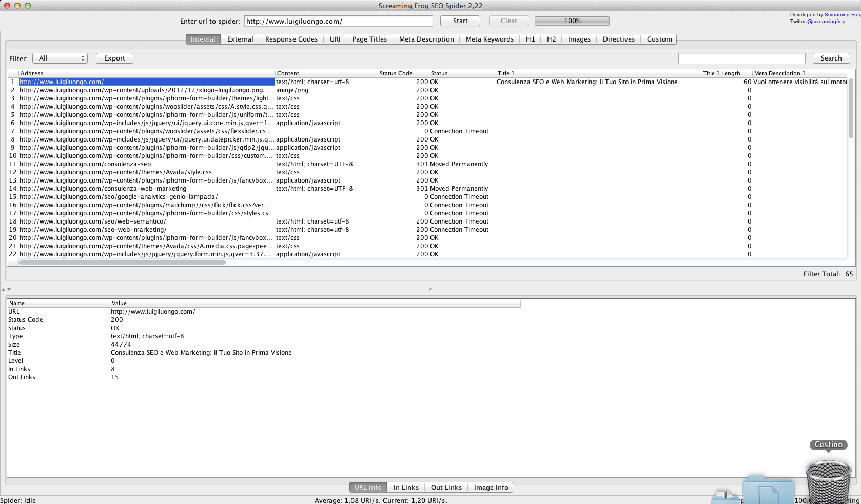This screenshot has width=861, height=504.
Task: Open the Screaming Frog developer link
Action: pyautogui.click(x=843, y=15)
